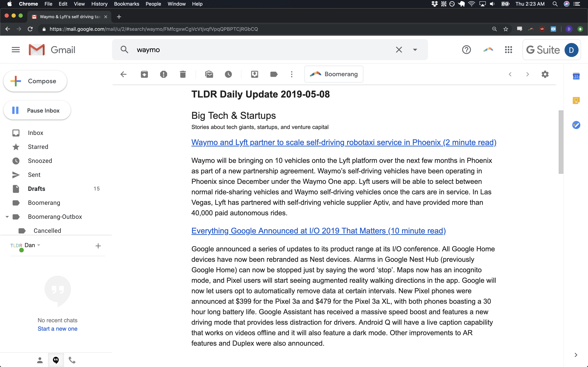588x367 pixels.
Task: Click the uBlock Origin extension icon
Action: pos(542,29)
